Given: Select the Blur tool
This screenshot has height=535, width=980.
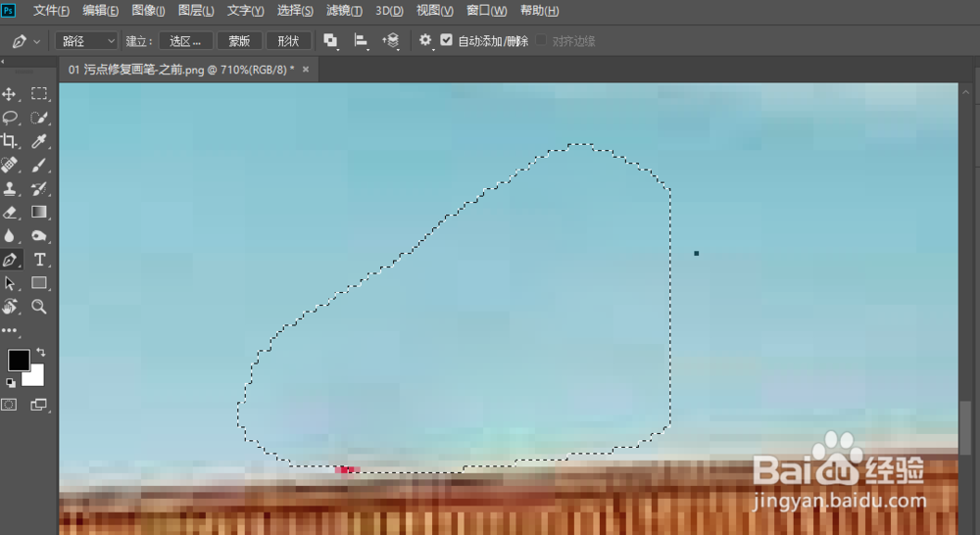Looking at the screenshot, I should pos(10,235).
